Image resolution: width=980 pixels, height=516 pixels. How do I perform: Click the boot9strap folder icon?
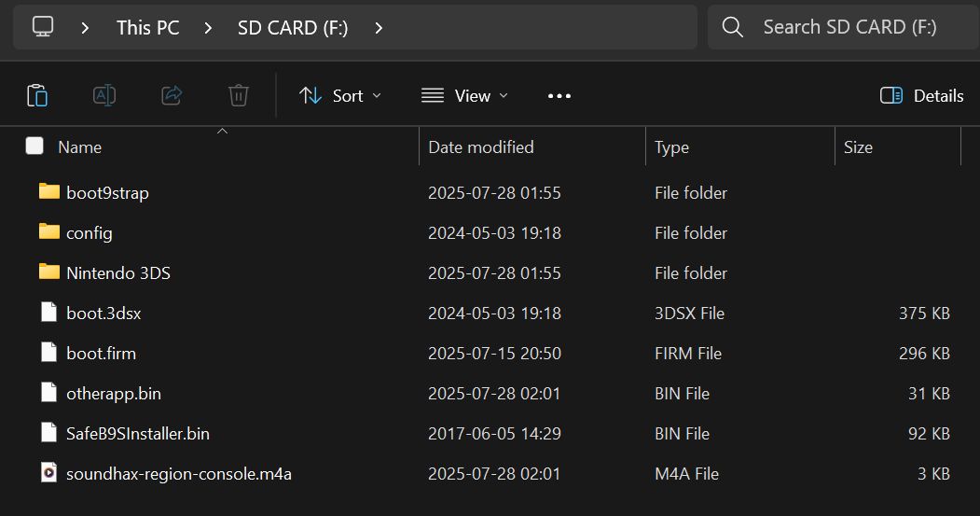click(x=48, y=190)
